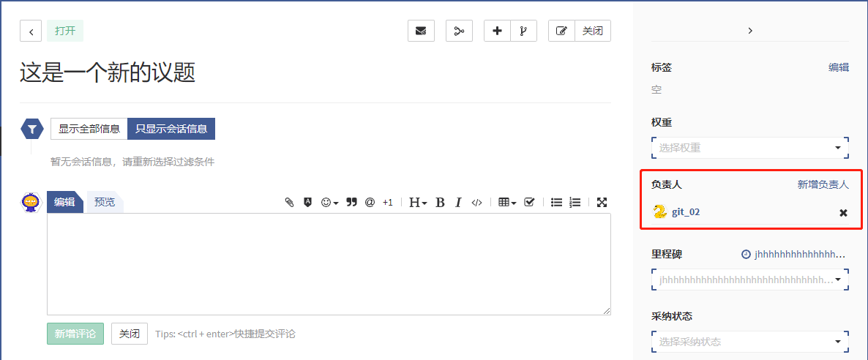Click the mail subscription icon button
Viewport: 868px width, 360px height.
coord(421,31)
